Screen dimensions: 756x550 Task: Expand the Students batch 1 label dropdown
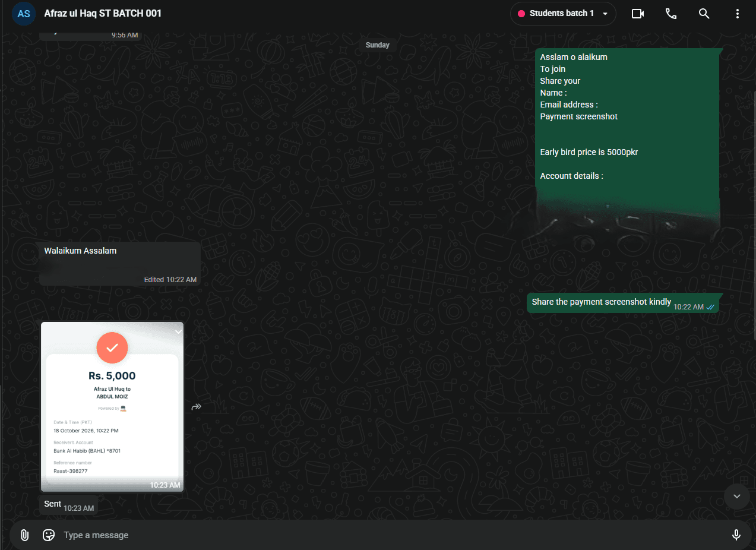563,14
